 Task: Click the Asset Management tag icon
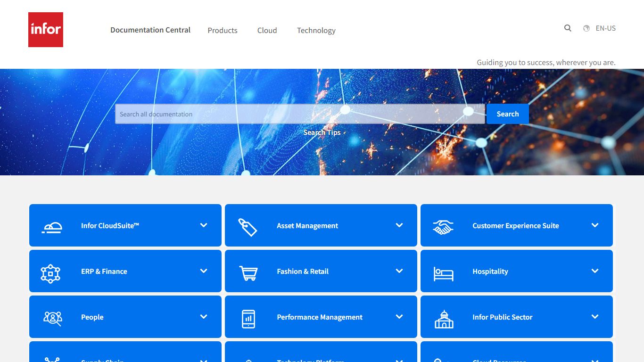[x=248, y=227]
